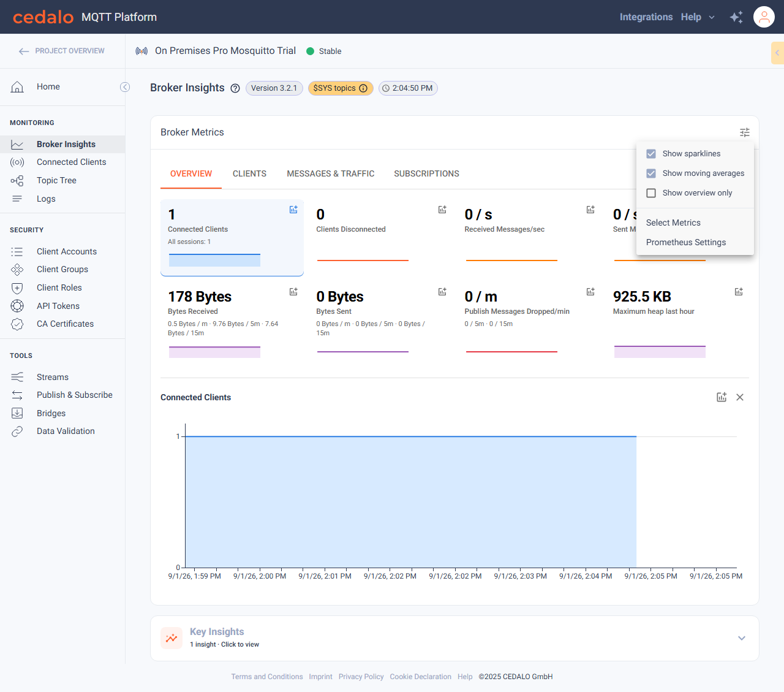Click the 0 / m dropped messages value
Image resolution: width=784 pixels, height=692 pixels.
click(x=481, y=297)
